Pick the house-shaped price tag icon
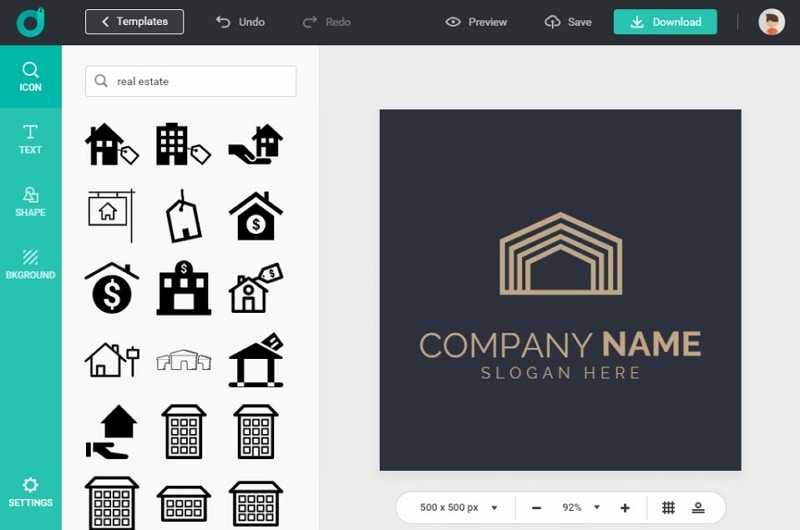This screenshot has height=530, width=800. pyautogui.click(x=183, y=216)
